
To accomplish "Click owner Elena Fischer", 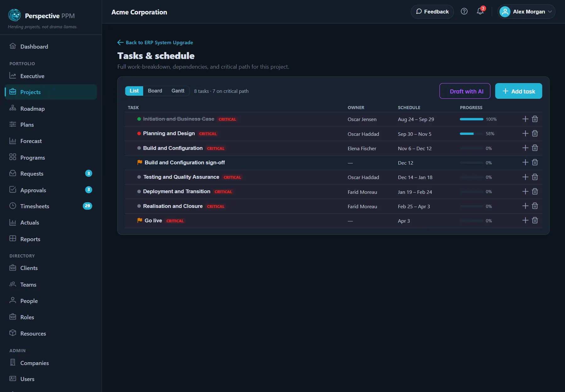I will point(362,148).
